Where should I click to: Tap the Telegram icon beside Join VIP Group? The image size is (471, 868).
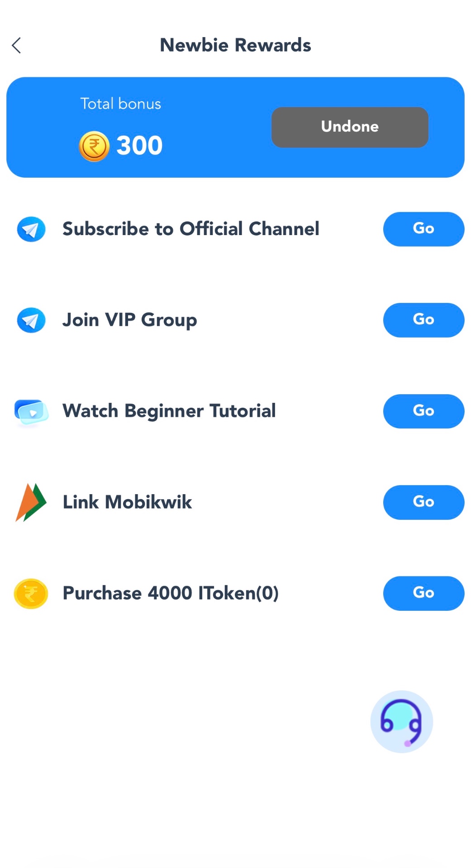pos(31,320)
